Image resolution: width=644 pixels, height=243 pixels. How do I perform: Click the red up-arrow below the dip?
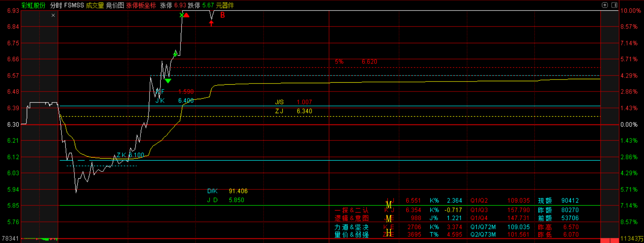(211, 23)
